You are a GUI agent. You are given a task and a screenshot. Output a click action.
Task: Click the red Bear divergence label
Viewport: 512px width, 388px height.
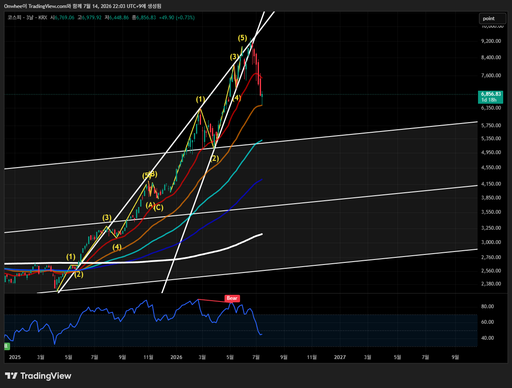(232, 298)
